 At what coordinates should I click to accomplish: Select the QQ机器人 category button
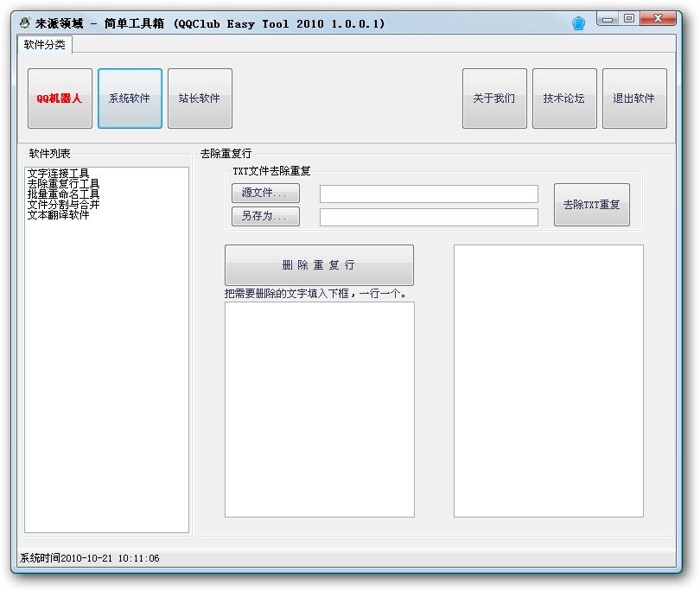point(60,98)
